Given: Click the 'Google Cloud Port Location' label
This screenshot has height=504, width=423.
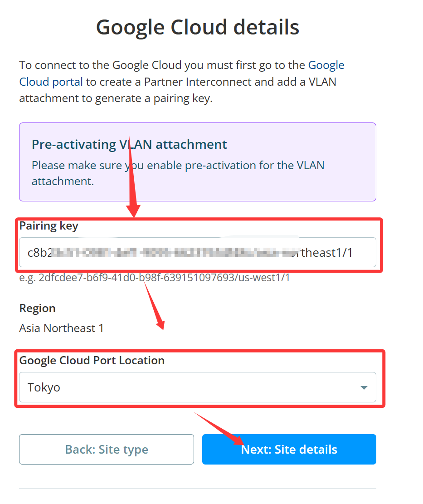Looking at the screenshot, I should 92,361.
